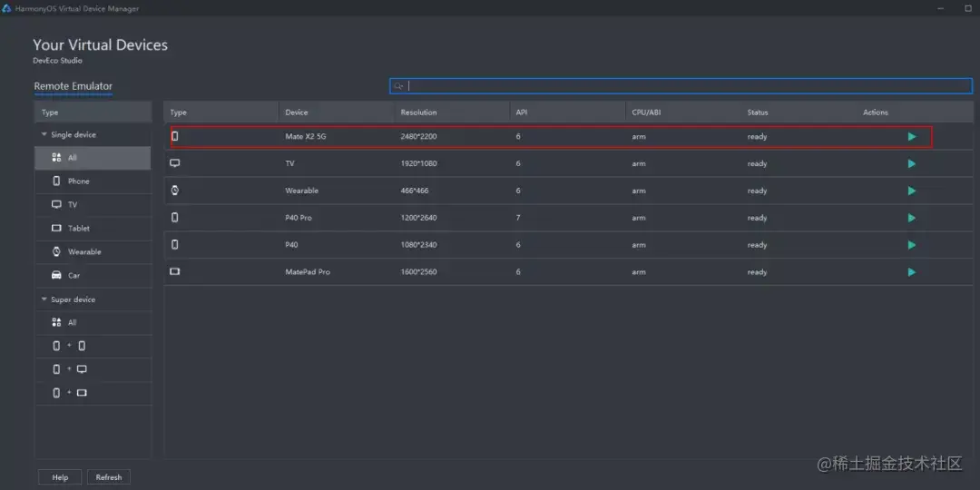Viewport: 980px width, 490px height.
Task: Click resolution 1600*2560 cell
Action: (x=418, y=272)
